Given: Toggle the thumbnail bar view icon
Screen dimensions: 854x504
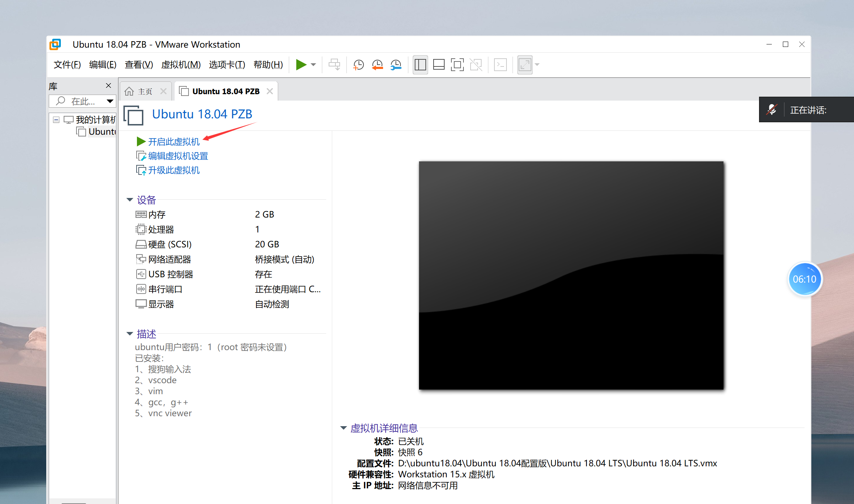Looking at the screenshot, I should pyautogui.click(x=439, y=65).
